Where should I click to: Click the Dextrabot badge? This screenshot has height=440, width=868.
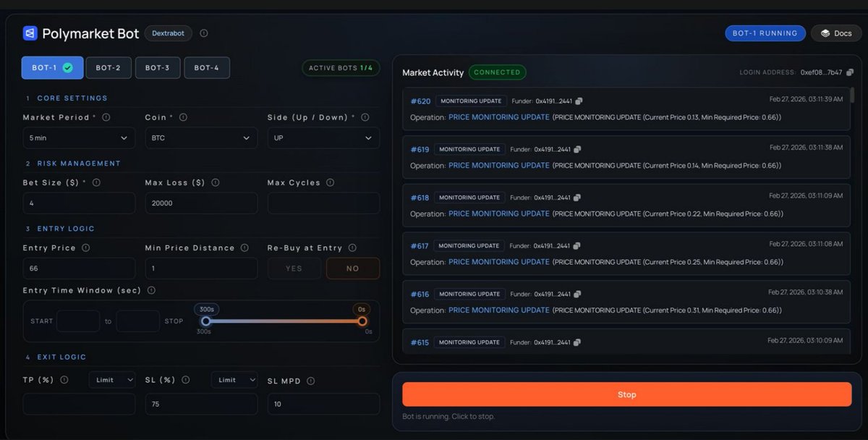tap(169, 33)
